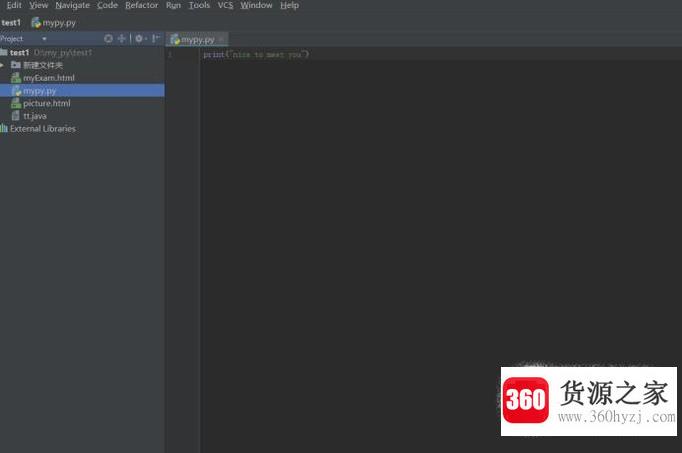Open the Tools menu
Screen dimensions: 682x453
pyautogui.click(x=199, y=5)
